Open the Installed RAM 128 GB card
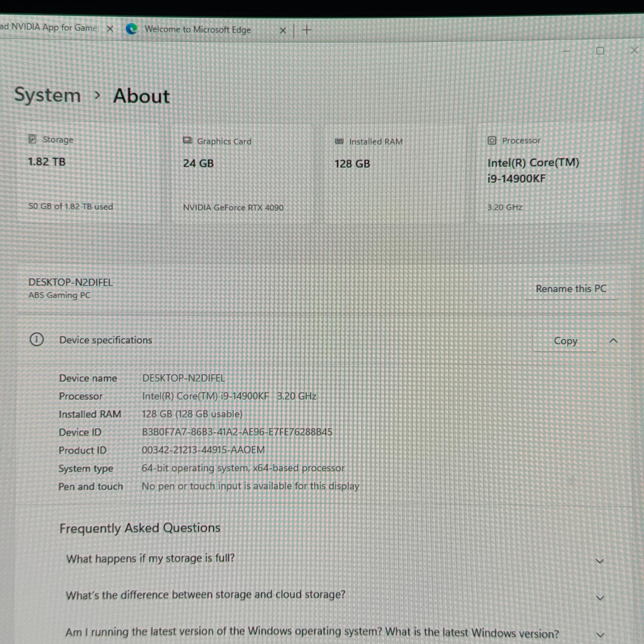Viewport: 644px width, 644px height. pyautogui.click(x=395, y=173)
